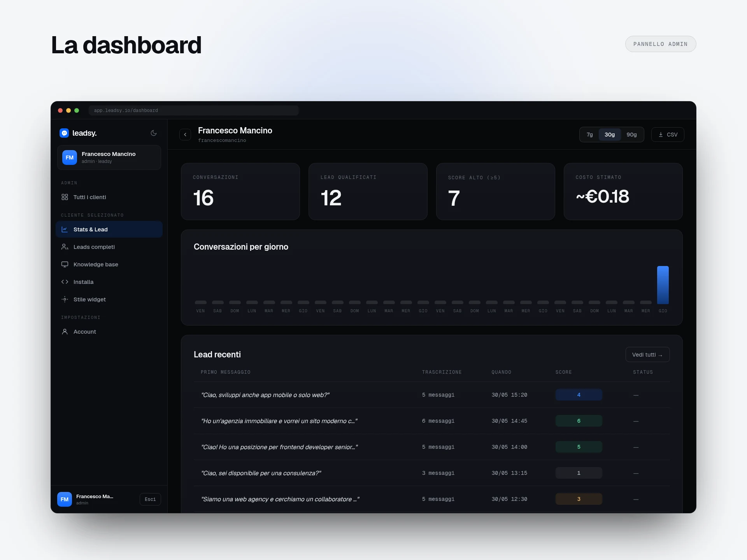Screen dimensions: 747x560
Task: Log out with the Esci button
Action: click(150, 499)
